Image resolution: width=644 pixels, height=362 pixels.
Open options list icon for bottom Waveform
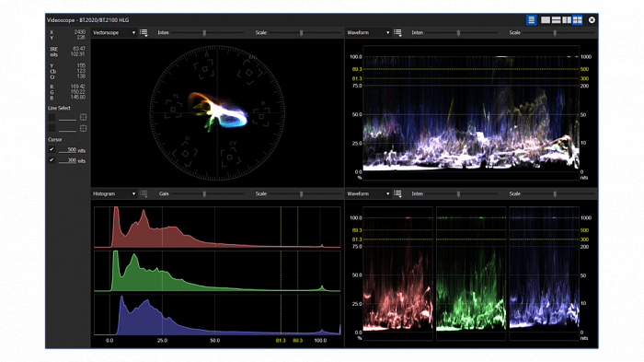coord(397,193)
